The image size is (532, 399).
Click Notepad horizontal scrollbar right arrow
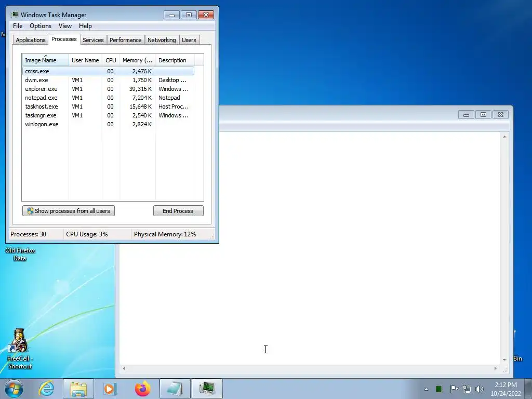click(x=495, y=368)
